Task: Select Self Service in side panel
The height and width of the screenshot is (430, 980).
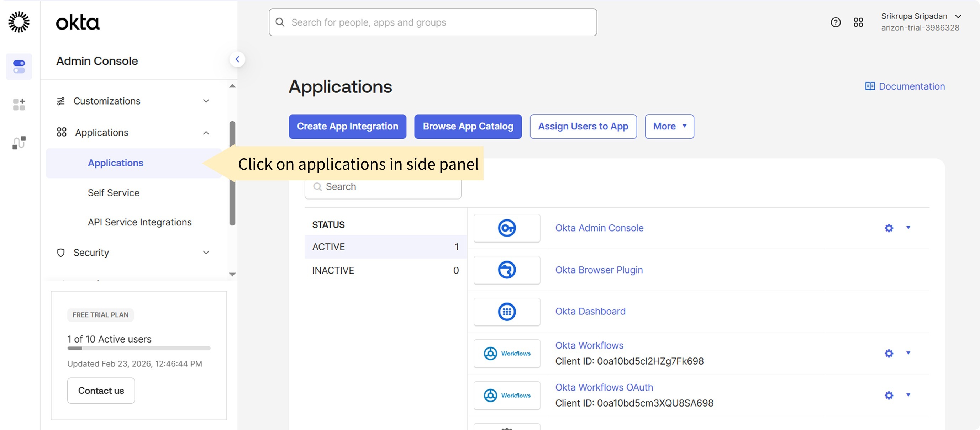Action: (114, 193)
